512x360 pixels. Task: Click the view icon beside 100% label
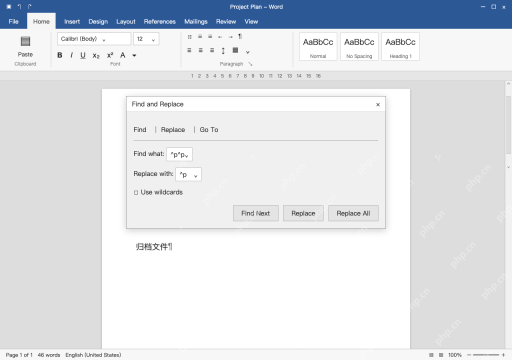(441, 355)
